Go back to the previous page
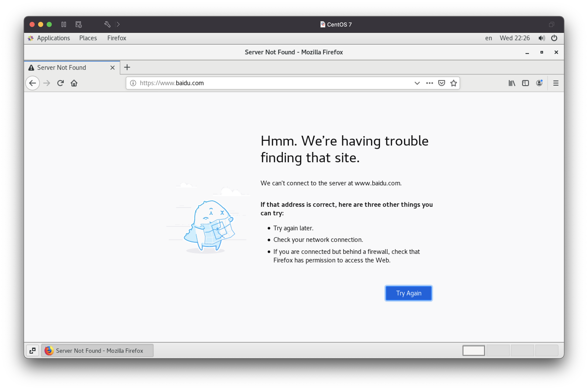The image size is (588, 390). (x=33, y=83)
